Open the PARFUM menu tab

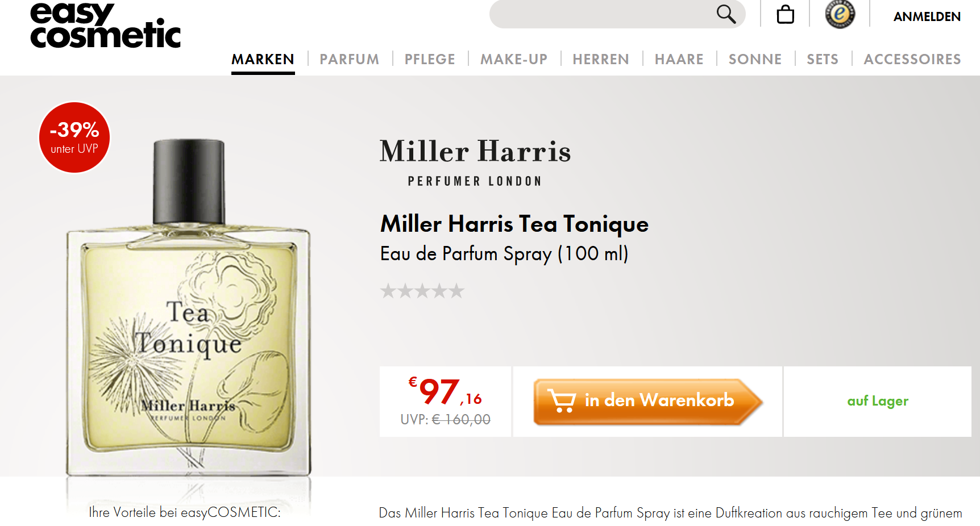click(x=349, y=60)
